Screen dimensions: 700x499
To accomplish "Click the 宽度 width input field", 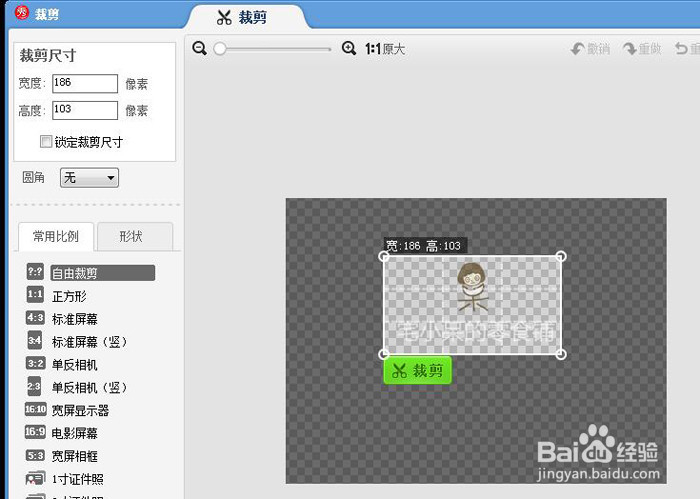I will [x=85, y=83].
